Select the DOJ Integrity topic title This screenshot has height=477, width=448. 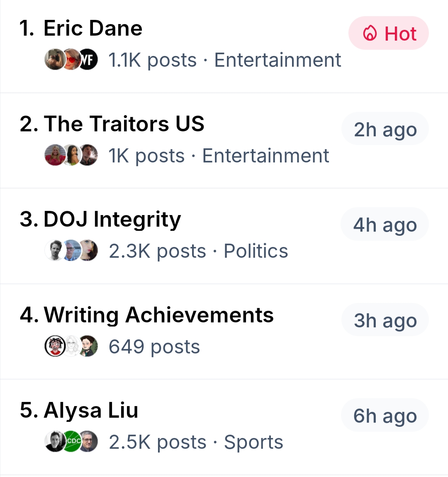click(112, 219)
